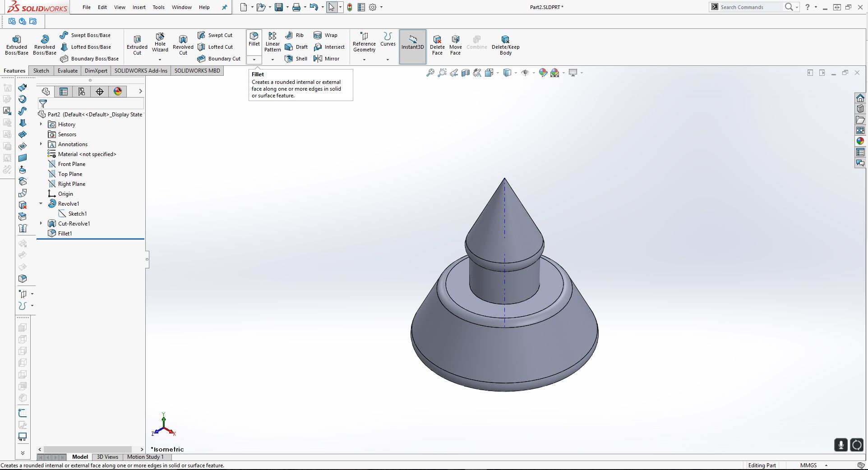Open the Insert menu
The height and width of the screenshot is (470, 868).
click(139, 7)
